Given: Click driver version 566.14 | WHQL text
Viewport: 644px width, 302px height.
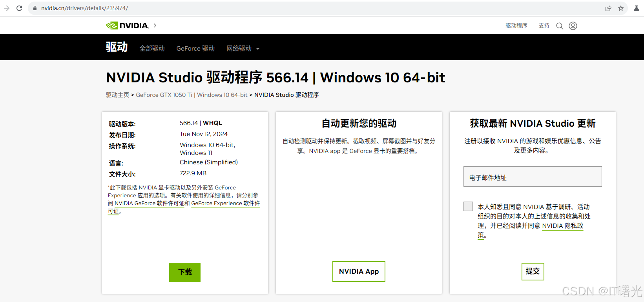Looking at the screenshot, I should pos(201,123).
